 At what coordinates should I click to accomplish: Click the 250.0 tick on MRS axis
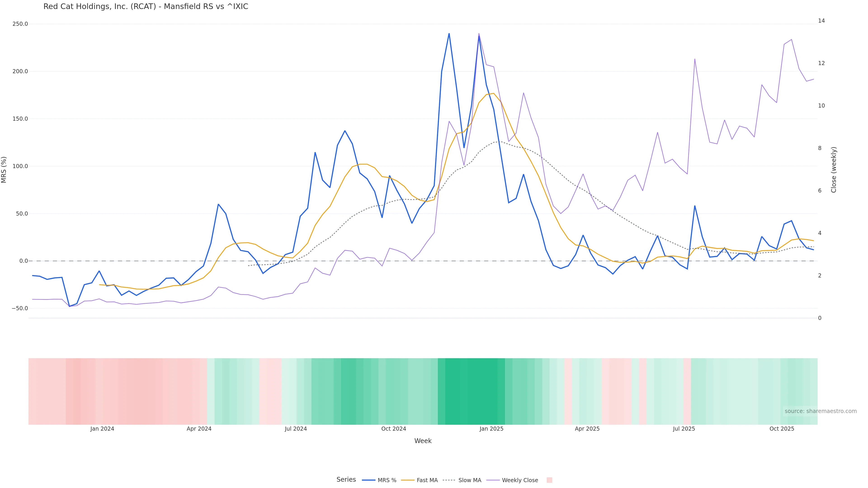pyautogui.click(x=20, y=24)
